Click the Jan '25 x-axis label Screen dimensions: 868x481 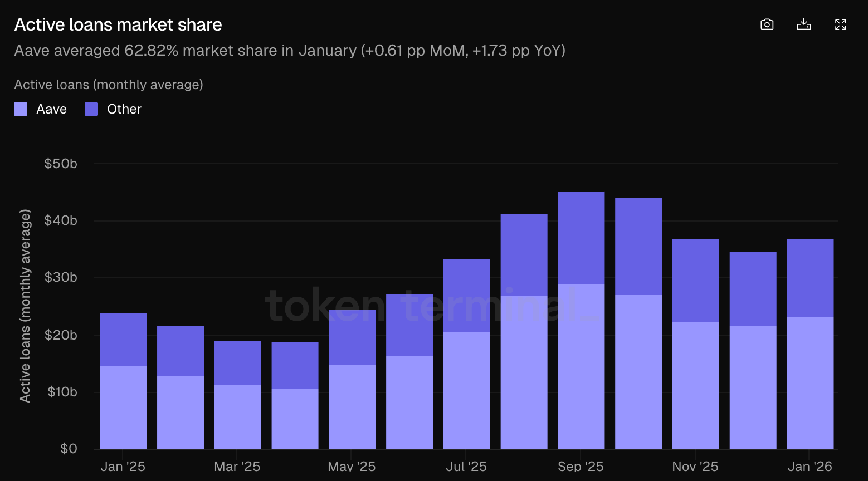pyautogui.click(x=123, y=467)
